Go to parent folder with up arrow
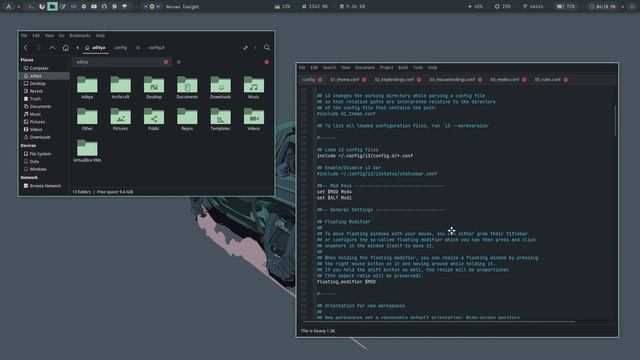Viewport: 640px width, 360px height. pyautogui.click(x=52, y=48)
